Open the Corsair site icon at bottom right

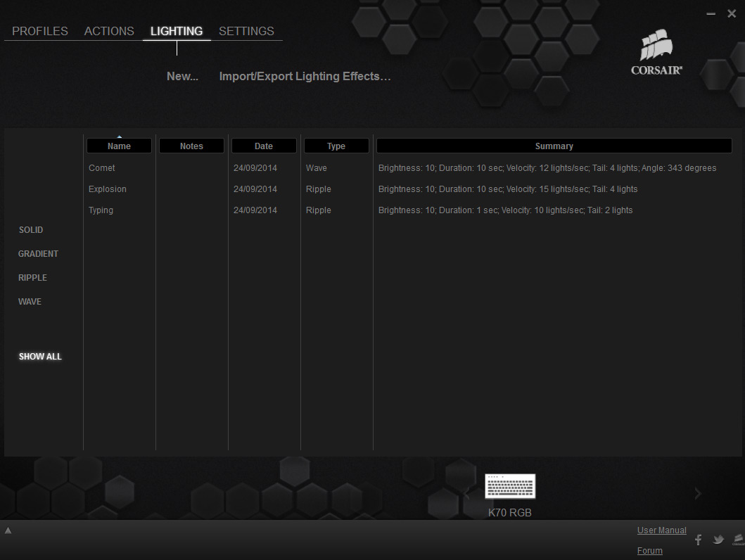point(739,540)
